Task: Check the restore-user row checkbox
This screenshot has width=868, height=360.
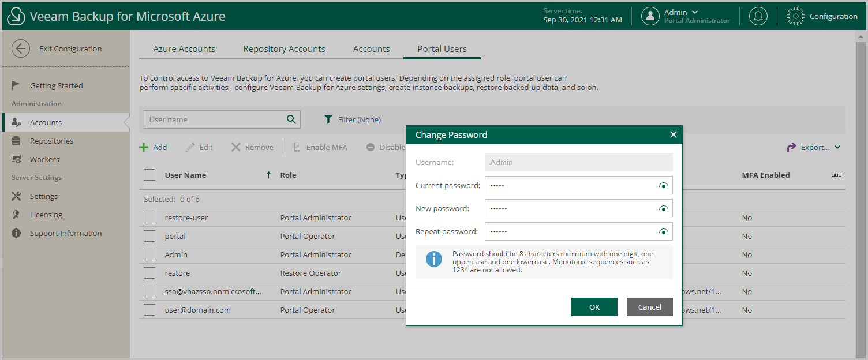Action: pos(149,217)
